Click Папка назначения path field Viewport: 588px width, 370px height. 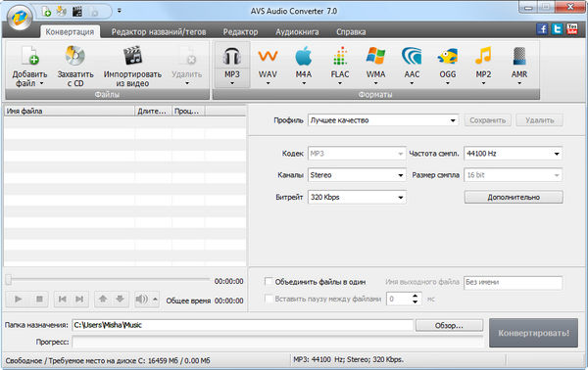coord(243,325)
